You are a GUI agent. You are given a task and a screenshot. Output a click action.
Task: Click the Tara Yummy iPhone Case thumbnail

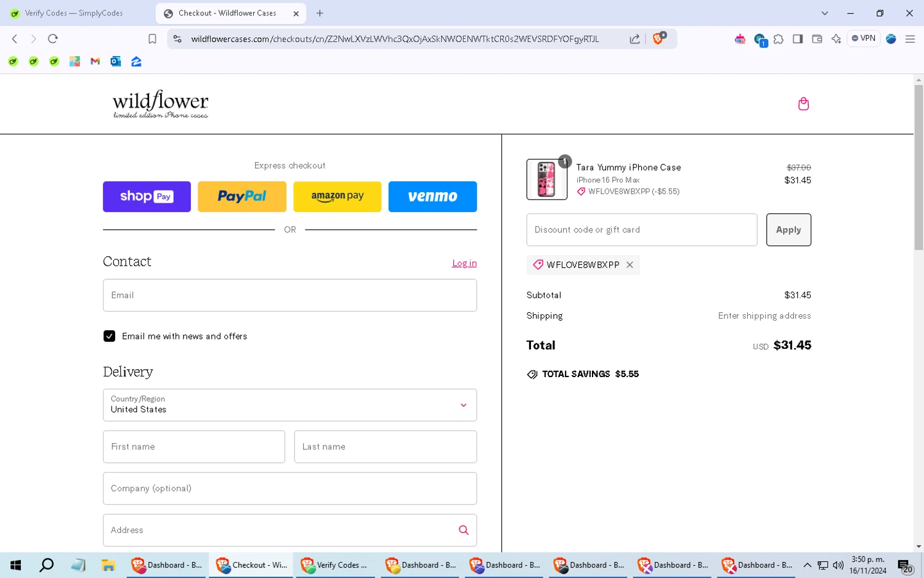point(546,179)
